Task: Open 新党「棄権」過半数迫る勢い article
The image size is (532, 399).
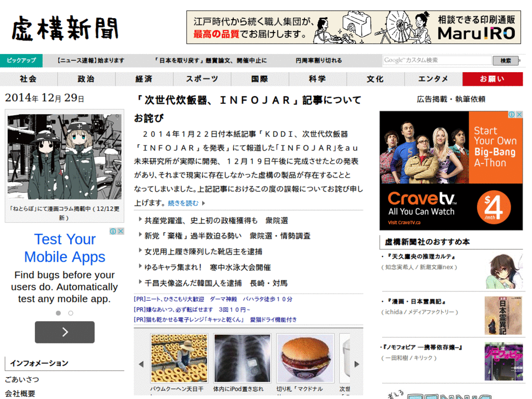Action: (228, 236)
